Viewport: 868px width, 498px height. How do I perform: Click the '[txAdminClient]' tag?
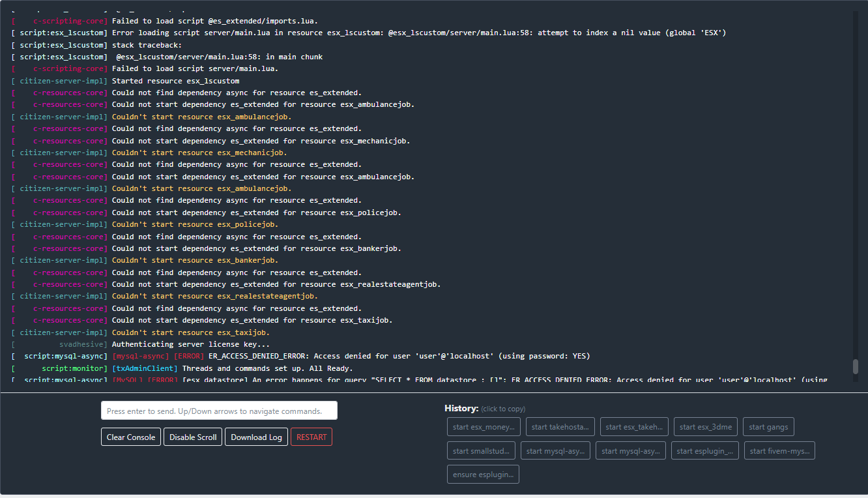tap(145, 368)
